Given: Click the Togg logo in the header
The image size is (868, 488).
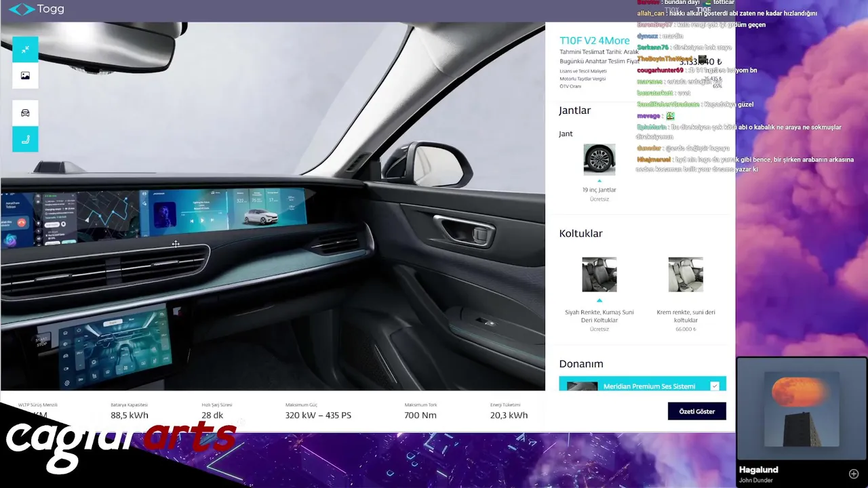Looking at the screenshot, I should click(x=36, y=9).
